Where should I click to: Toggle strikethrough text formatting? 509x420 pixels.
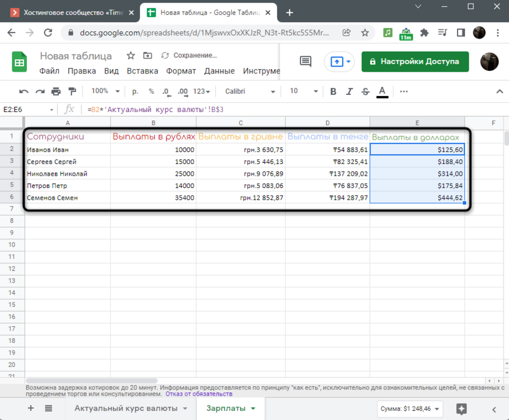[365, 92]
